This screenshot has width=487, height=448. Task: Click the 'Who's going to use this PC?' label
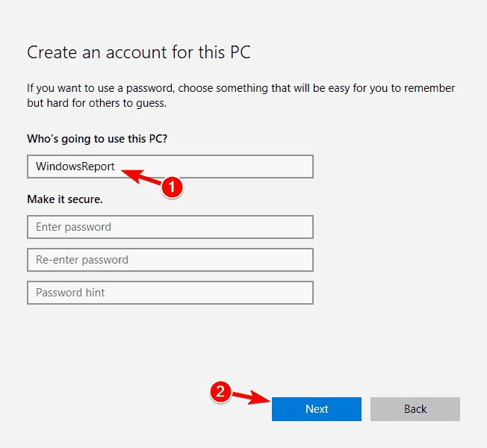tap(97, 139)
